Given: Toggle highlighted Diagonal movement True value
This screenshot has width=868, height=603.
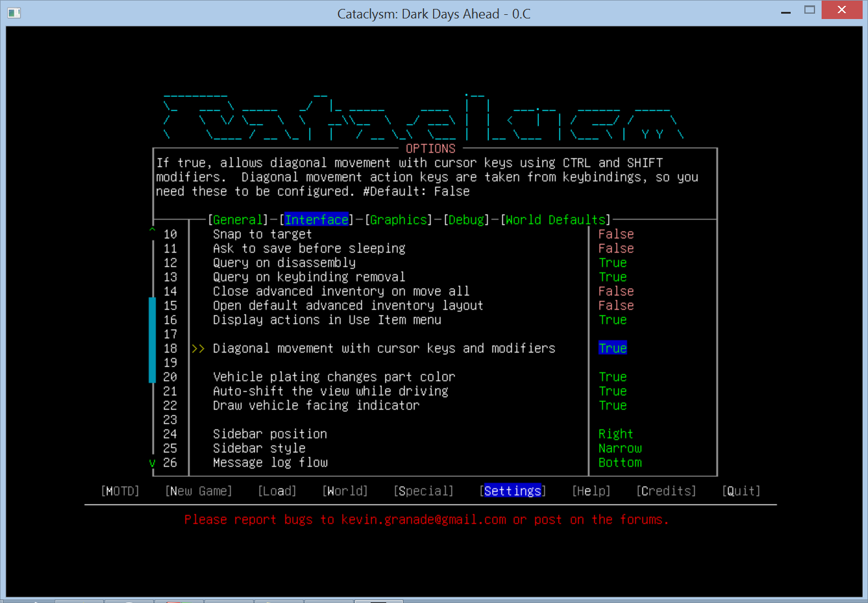Looking at the screenshot, I should coord(613,348).
